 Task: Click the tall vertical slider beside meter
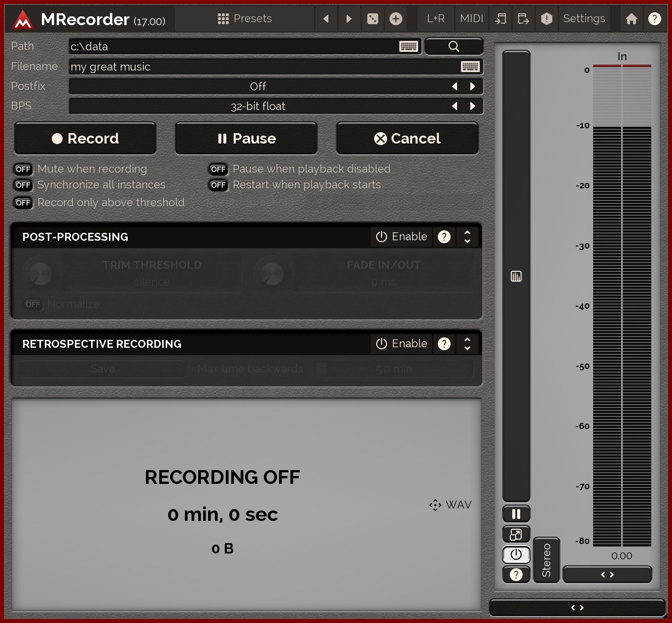(516, 276)
